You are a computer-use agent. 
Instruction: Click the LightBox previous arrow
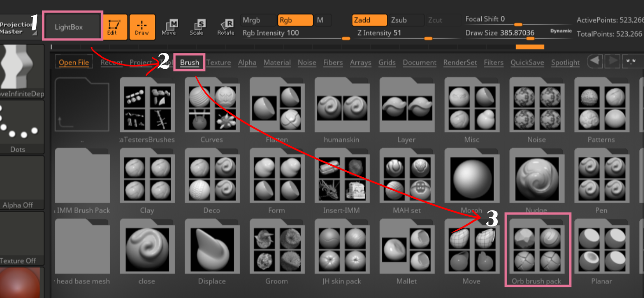(595, 61)
